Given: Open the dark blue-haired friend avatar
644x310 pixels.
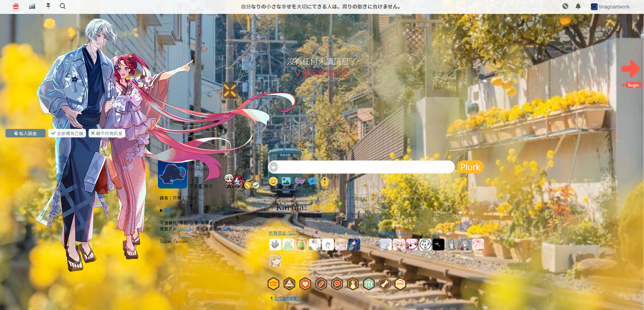Looking at the screenshot, I should [354, 244].
